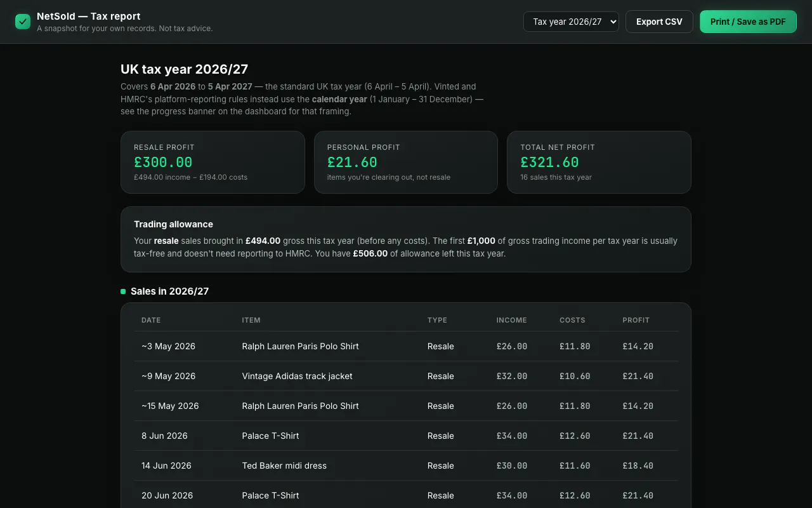Click 'NetSold — Tax report' title

[x=89, y=17]
